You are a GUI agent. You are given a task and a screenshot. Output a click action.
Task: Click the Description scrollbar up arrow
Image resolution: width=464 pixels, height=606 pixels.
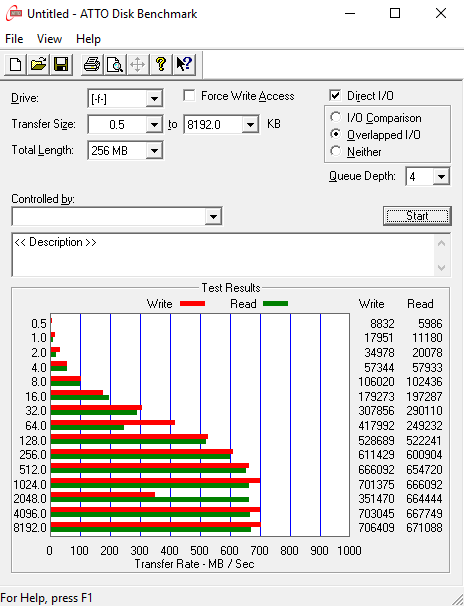click(442, 243)
